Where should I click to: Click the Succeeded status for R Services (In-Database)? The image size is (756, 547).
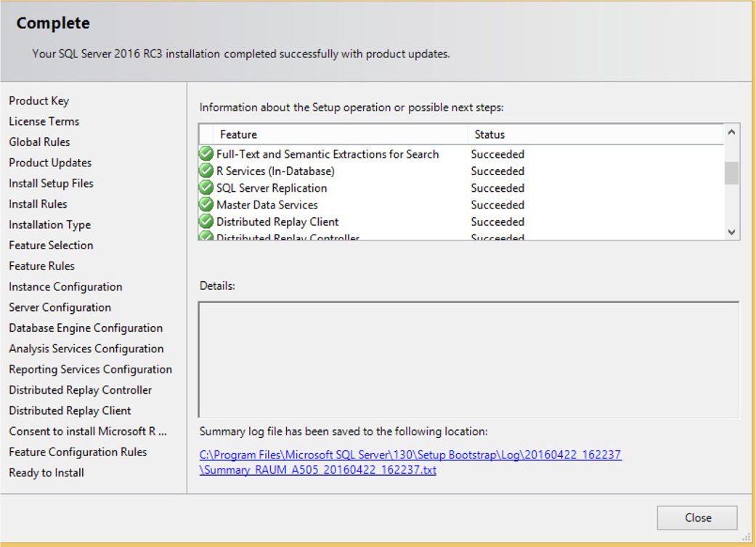coord(497,171)
